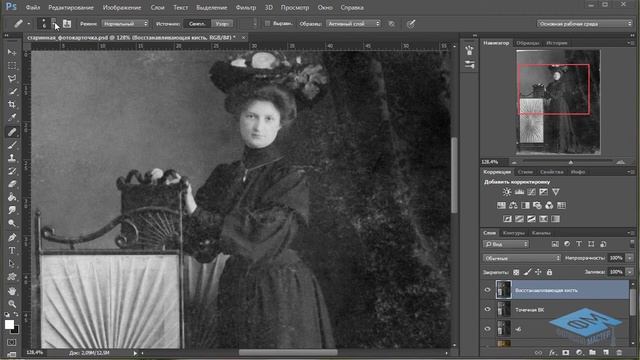Add a Color Balance adjustment
The height and width of the screenshot is (360, 640).
[x=513, y=205]
